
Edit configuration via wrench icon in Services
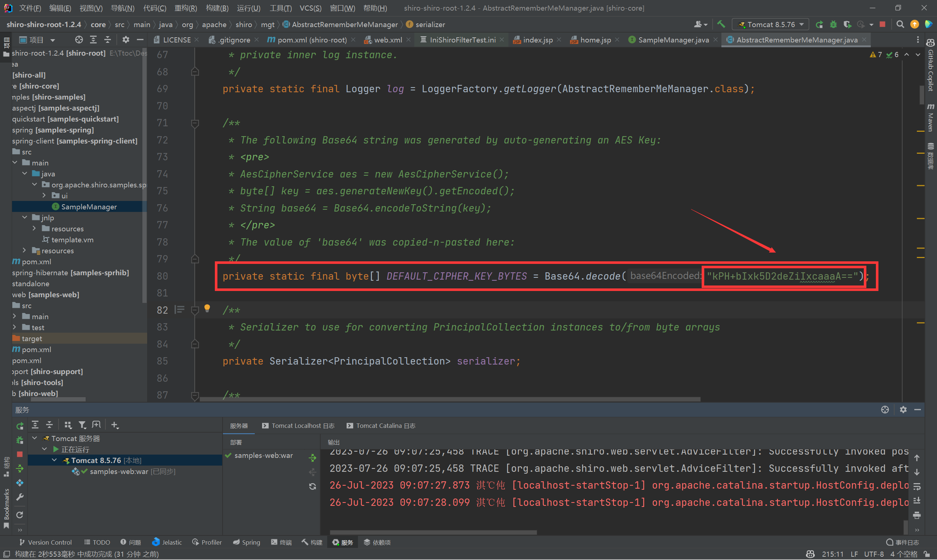point(20,497)
